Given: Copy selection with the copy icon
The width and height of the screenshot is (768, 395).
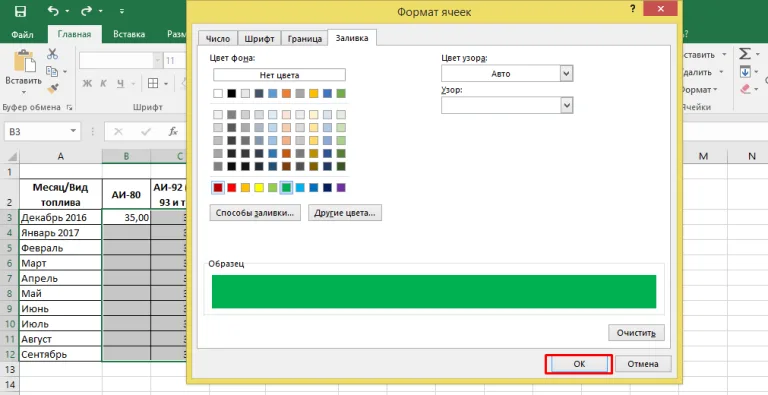Looking at the screenshot, I should click(52, 72).
